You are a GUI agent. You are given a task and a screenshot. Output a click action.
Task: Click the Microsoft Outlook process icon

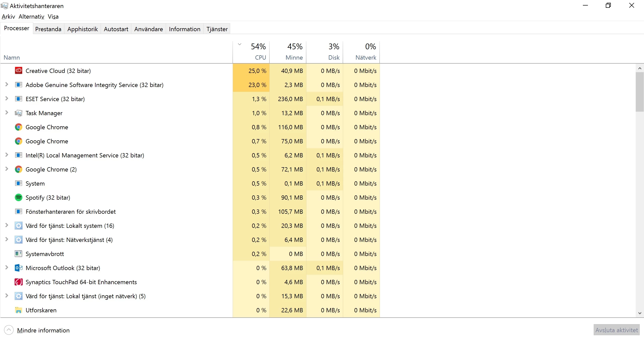pos(18,268)
